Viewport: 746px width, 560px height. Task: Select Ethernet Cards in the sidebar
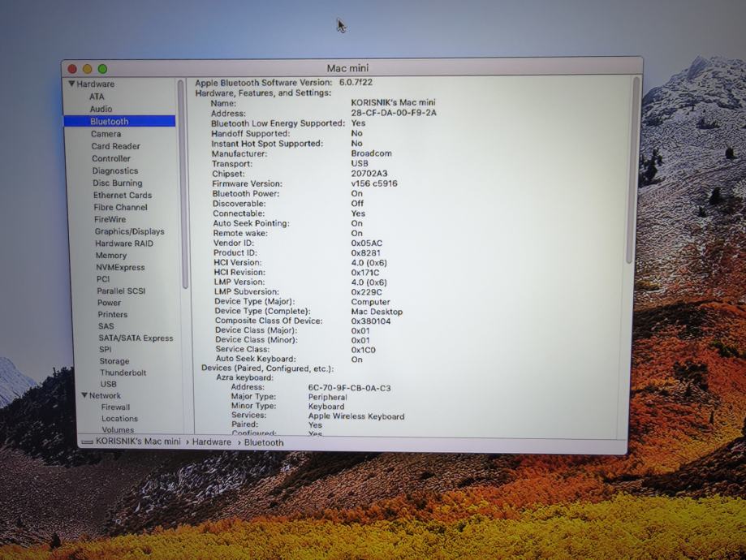click(x=123, y=195)
